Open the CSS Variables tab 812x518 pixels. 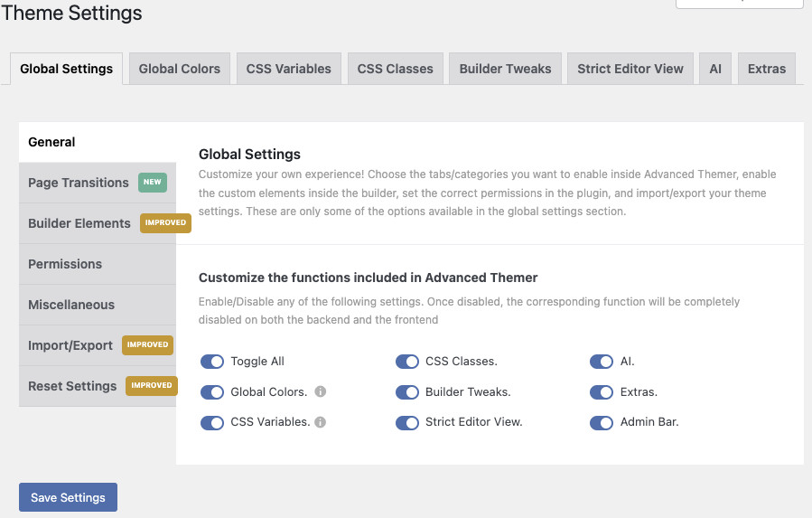[288, 69]
